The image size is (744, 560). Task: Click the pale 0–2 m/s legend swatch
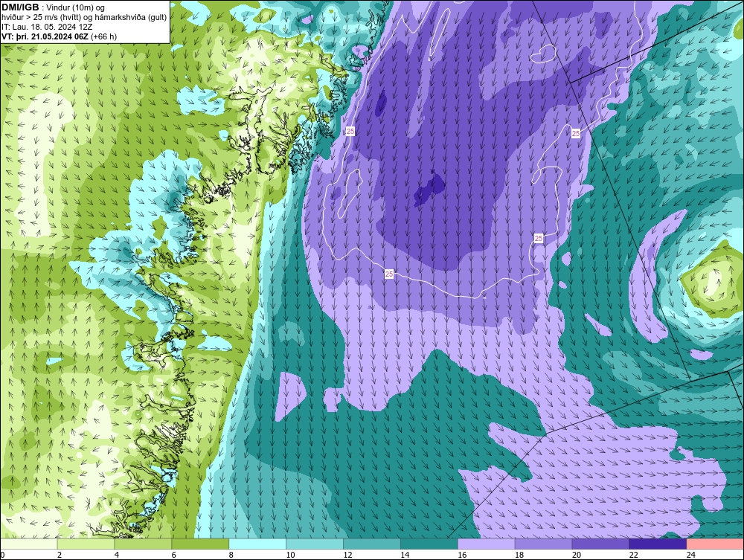[x=28, y=544]
